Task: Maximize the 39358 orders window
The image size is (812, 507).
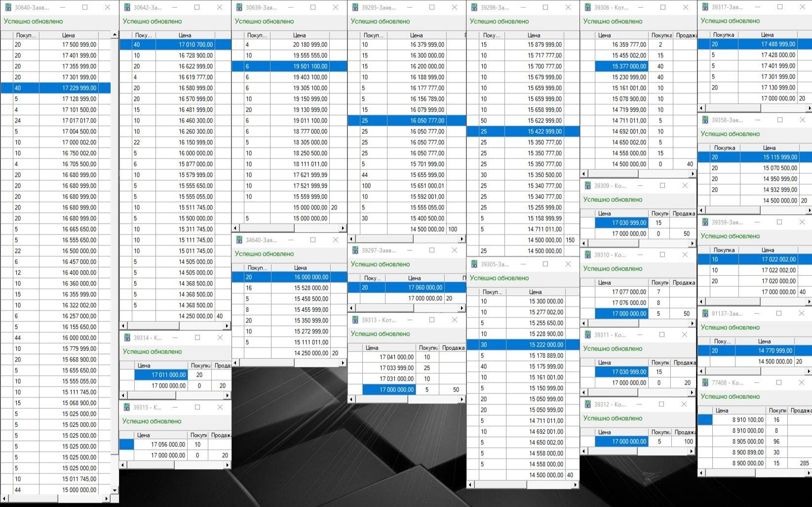Action: (780, 120)
